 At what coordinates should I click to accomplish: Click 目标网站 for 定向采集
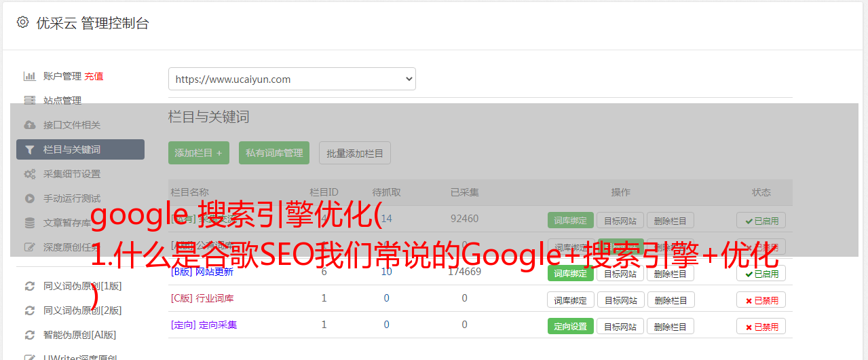pyautogui.click(x=620, y=326)
